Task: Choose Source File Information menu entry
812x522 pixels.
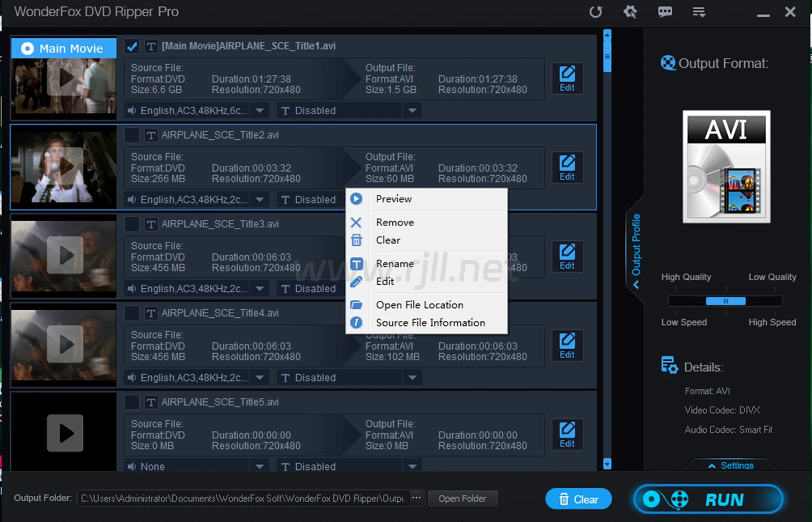Action: pos(430,322)
